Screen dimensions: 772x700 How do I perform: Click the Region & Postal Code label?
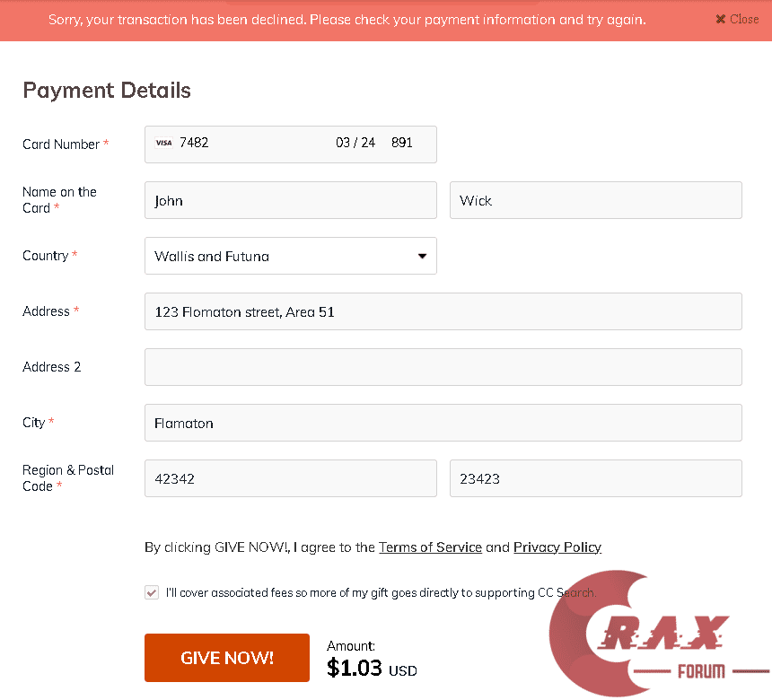[x=68, y=478]
